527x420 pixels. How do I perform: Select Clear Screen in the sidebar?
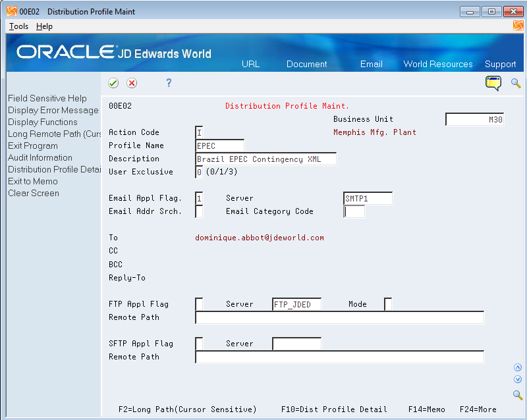coord(34,193)
